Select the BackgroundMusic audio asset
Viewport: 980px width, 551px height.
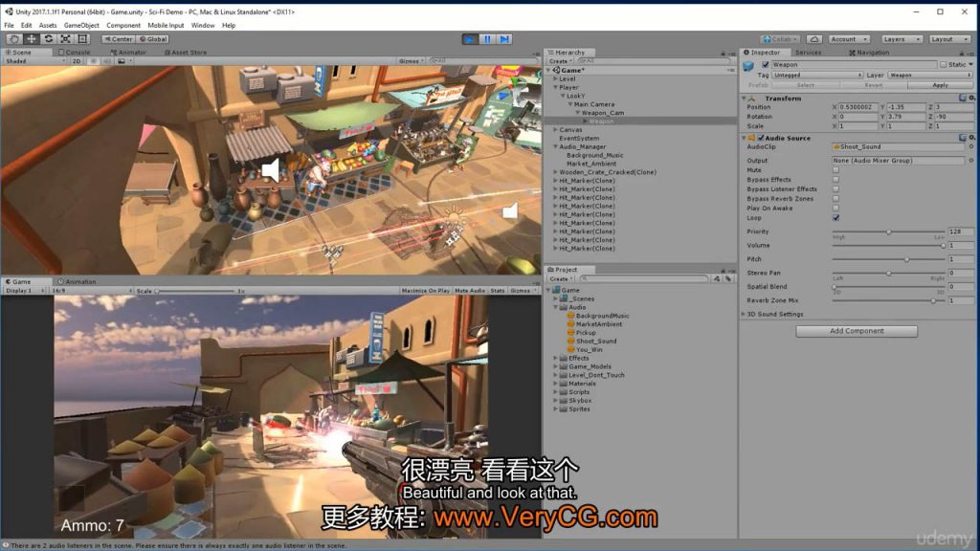[602, 316]
